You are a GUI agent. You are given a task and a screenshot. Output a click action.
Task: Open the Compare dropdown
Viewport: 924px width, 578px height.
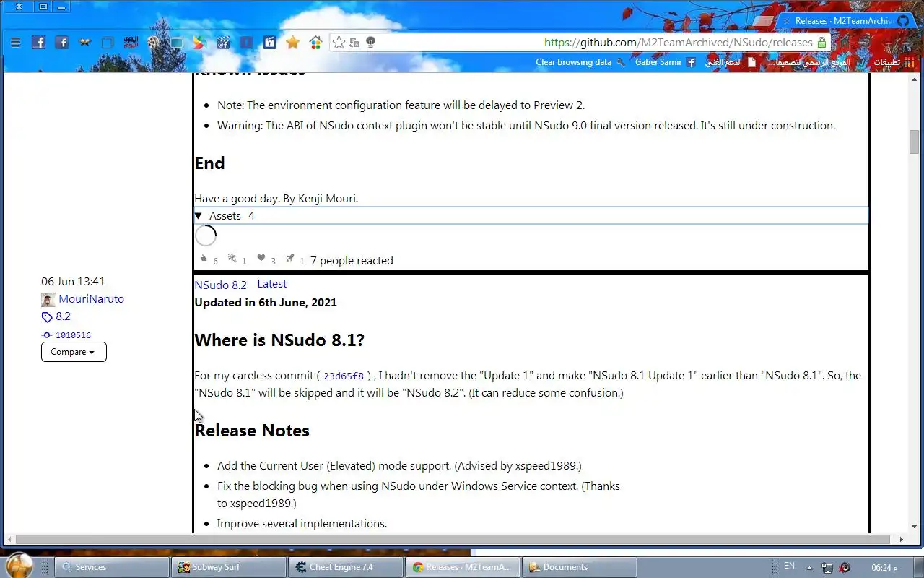click(x=74, y=352)
